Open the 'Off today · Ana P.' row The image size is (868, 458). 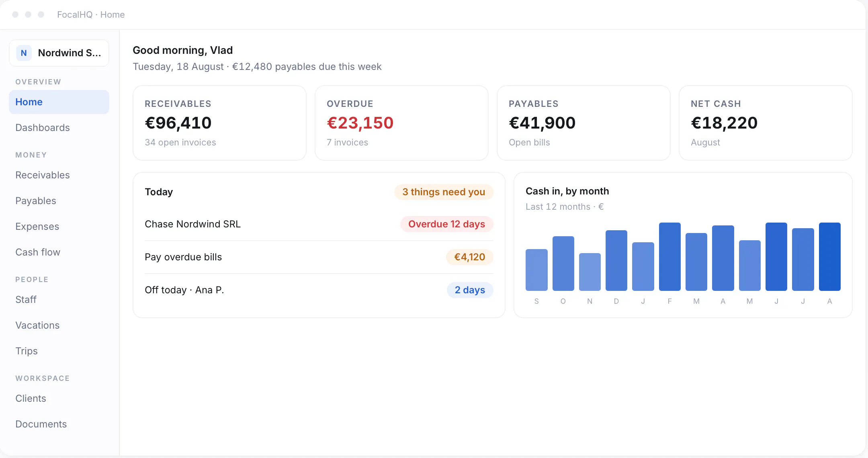tap(319, 290)
